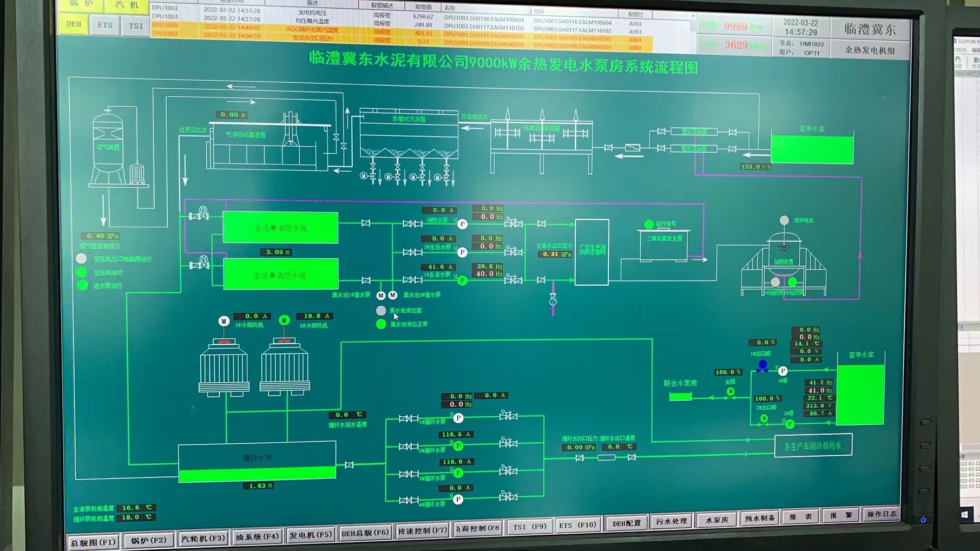Click the 133.0 t/h flow value
The height and width of the screenshot is (551, 980).
(x=756, y=167)
